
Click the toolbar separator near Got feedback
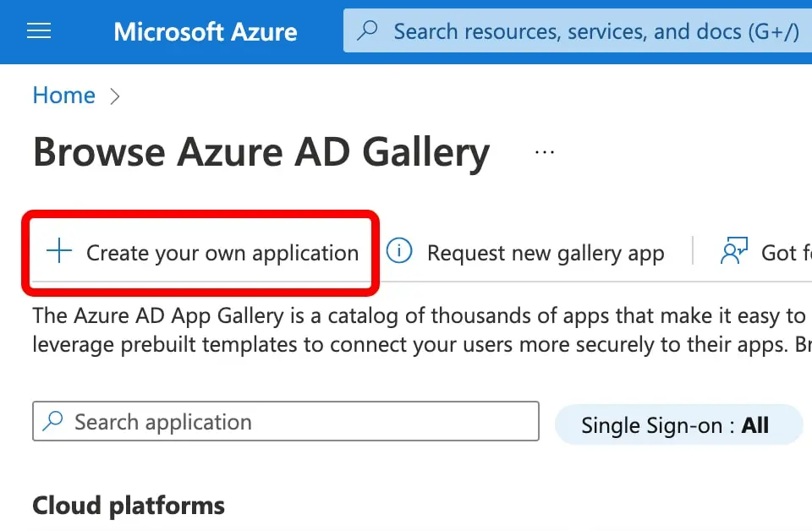(x=693, y=251)
